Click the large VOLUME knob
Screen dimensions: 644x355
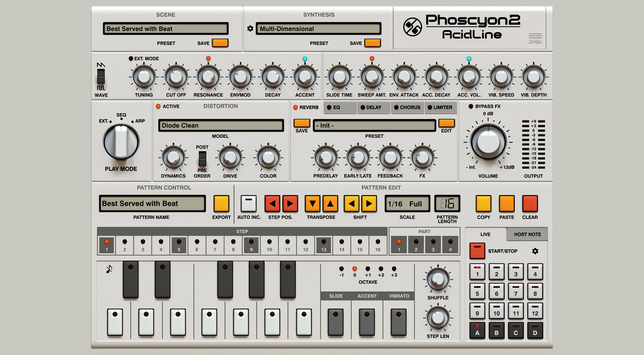coord(488,142)
